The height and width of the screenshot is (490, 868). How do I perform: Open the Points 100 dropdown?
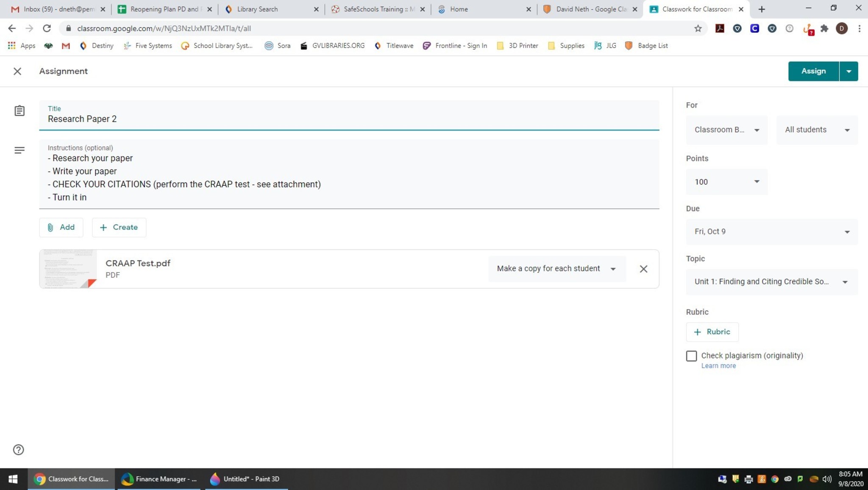[x=726, y=182]
